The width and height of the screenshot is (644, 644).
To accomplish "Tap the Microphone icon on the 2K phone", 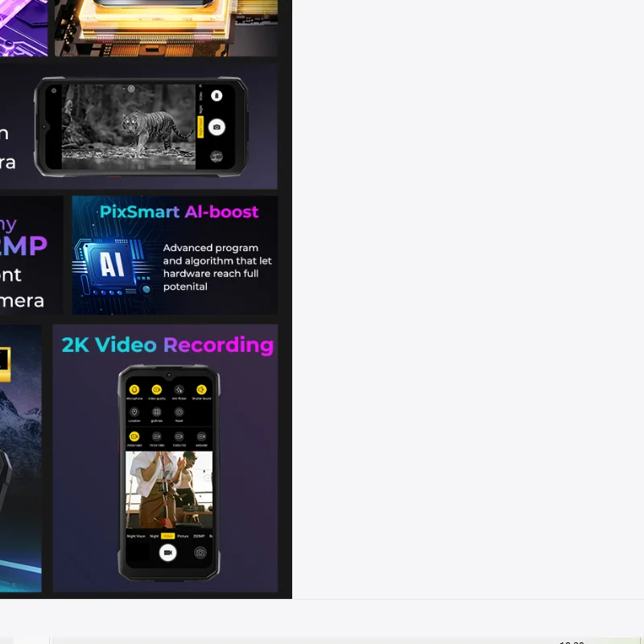I will coord(134,390).
